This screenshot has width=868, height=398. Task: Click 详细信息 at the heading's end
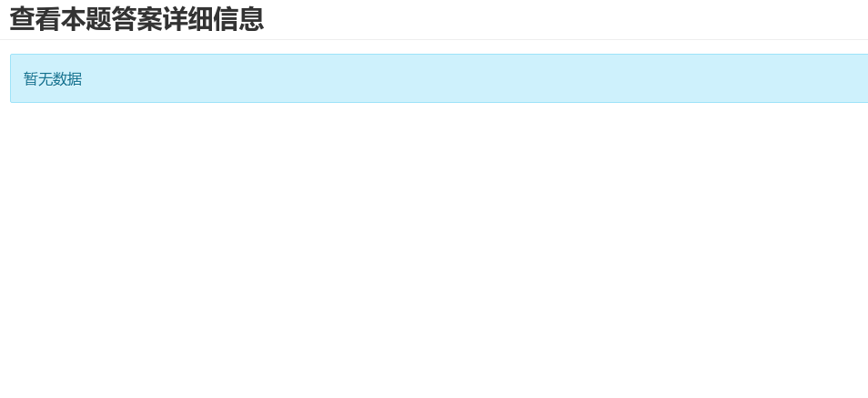213,19
